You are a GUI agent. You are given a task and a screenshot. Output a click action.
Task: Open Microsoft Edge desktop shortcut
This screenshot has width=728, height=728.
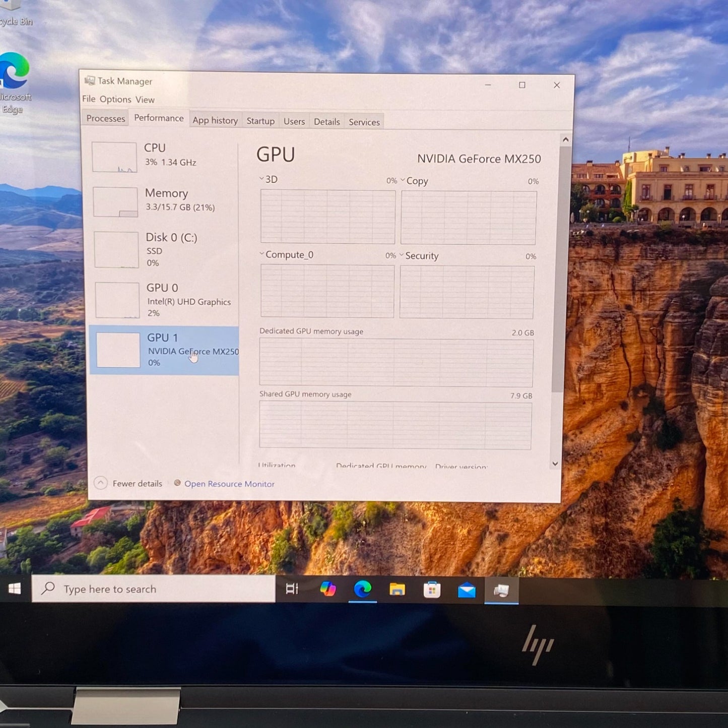(14, 83)
